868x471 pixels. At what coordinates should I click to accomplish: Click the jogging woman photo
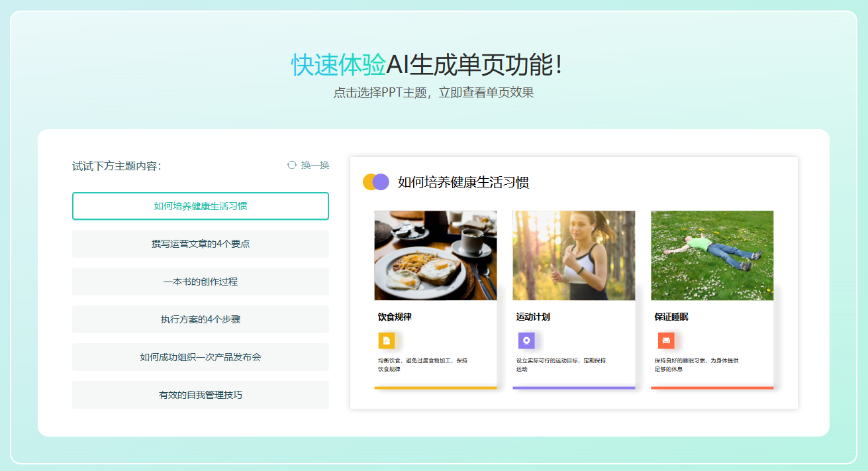click(x=574, y=255)
